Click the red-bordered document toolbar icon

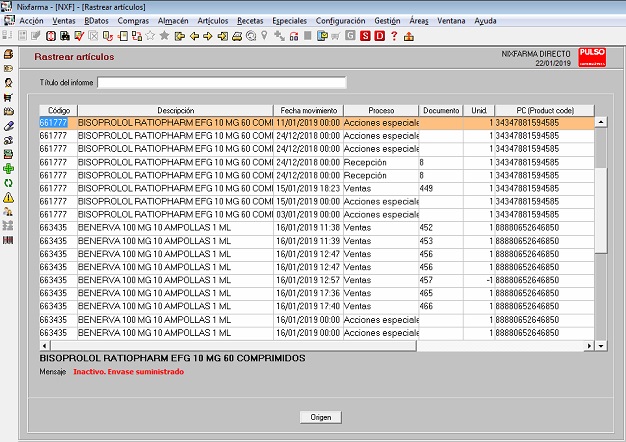tap(51, 36)
